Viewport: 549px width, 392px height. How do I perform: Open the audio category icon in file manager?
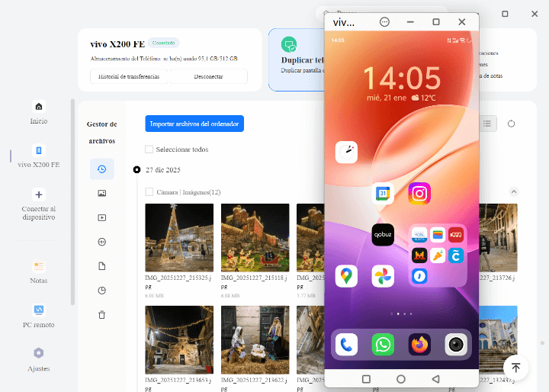(102, 242)
